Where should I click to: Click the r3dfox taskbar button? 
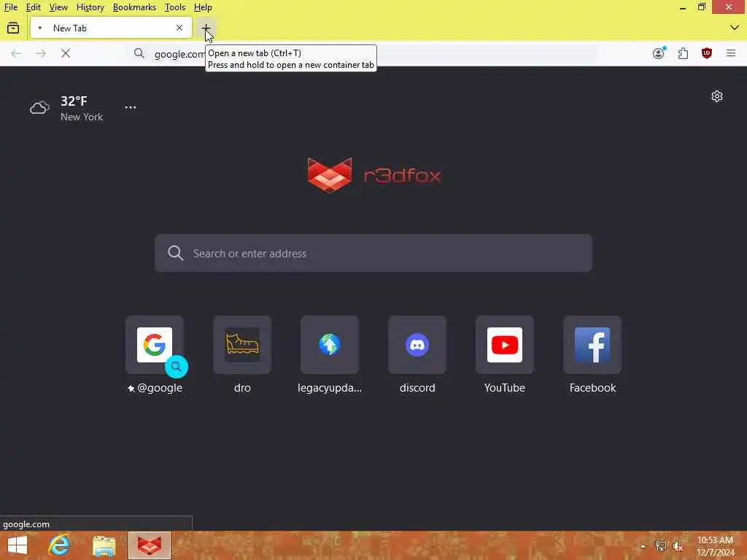tap(149, 545)
